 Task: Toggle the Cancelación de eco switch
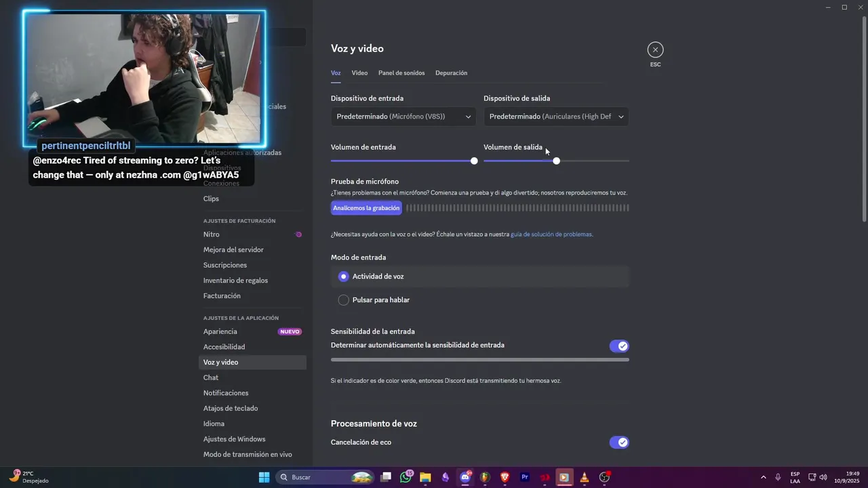[619, 443]
